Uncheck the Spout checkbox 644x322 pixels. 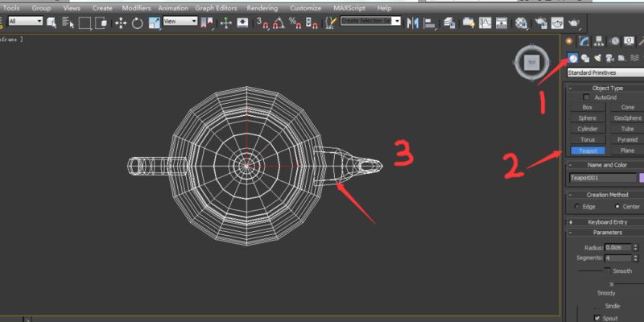point(597,318)
